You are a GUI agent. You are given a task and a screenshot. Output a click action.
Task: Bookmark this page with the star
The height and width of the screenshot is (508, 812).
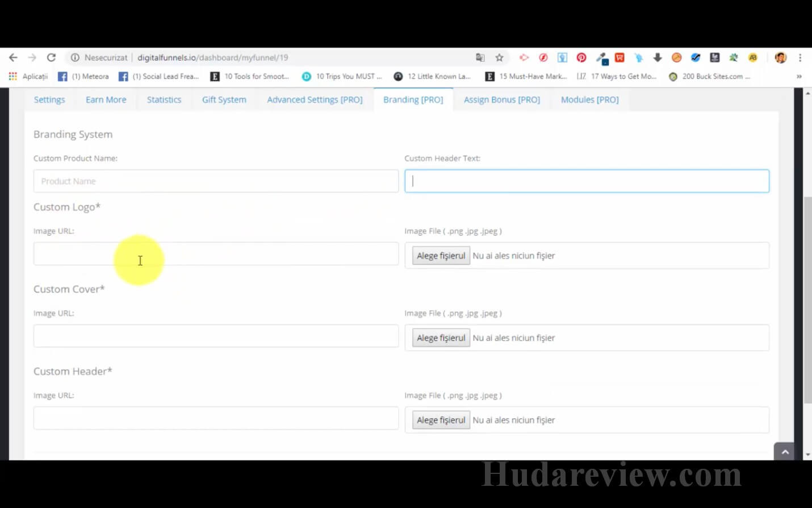[499, 57]
